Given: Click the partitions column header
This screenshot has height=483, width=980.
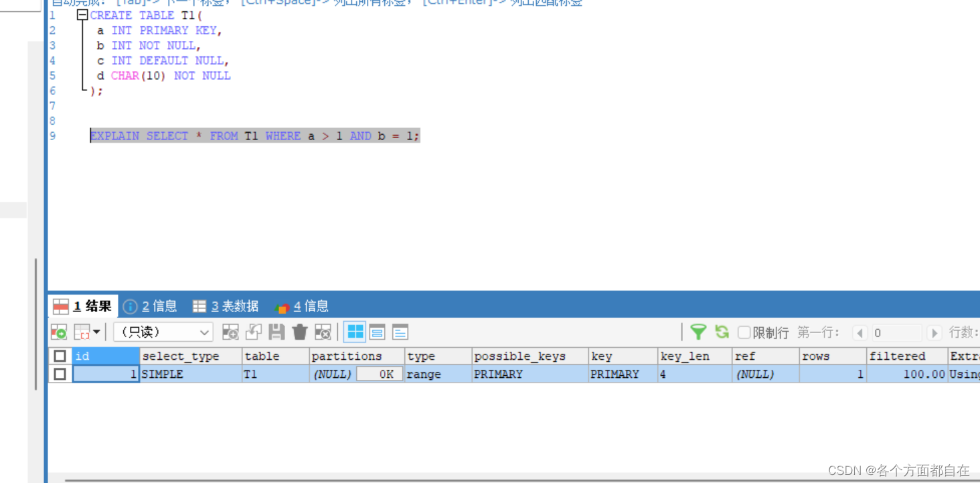Looking at the screenshot, I should pyautogui.click(x=357, y=356).
